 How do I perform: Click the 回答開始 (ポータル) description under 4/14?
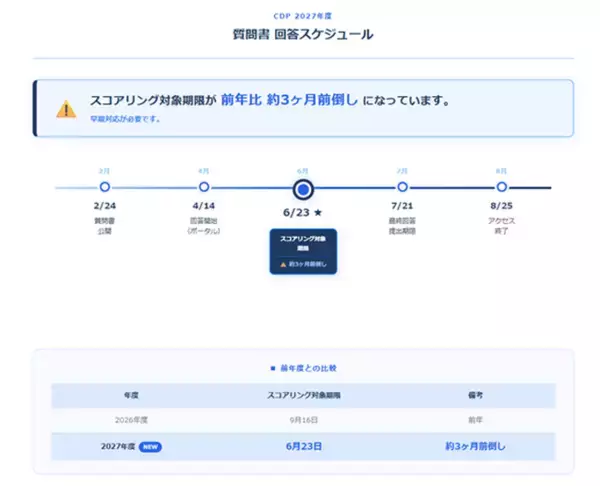pyautogui.click(x=204, y=226)
